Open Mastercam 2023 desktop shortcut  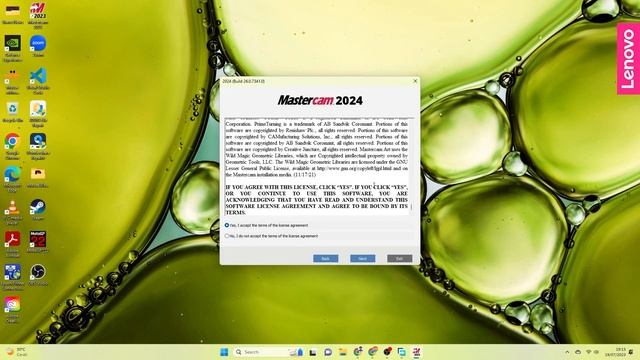click(x=38, y=15)
